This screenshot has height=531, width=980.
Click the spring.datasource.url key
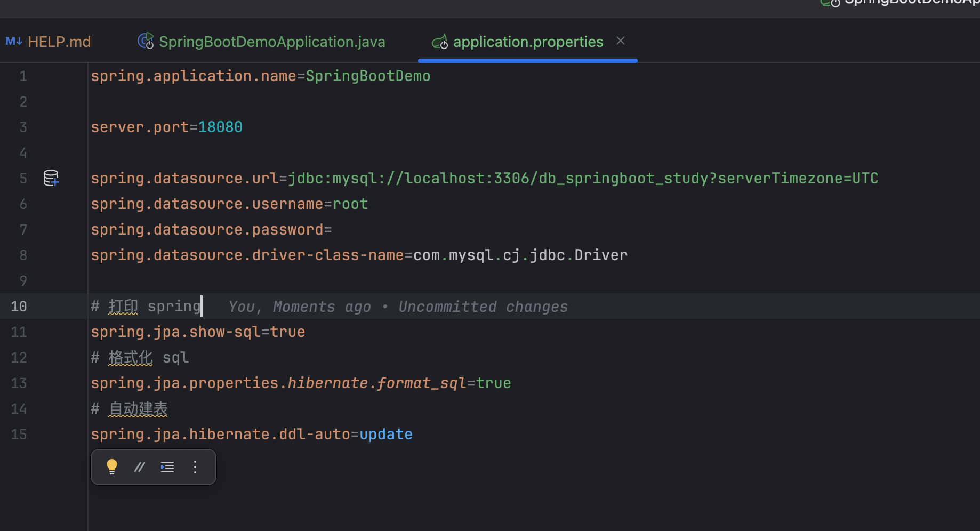coord(184,179)
